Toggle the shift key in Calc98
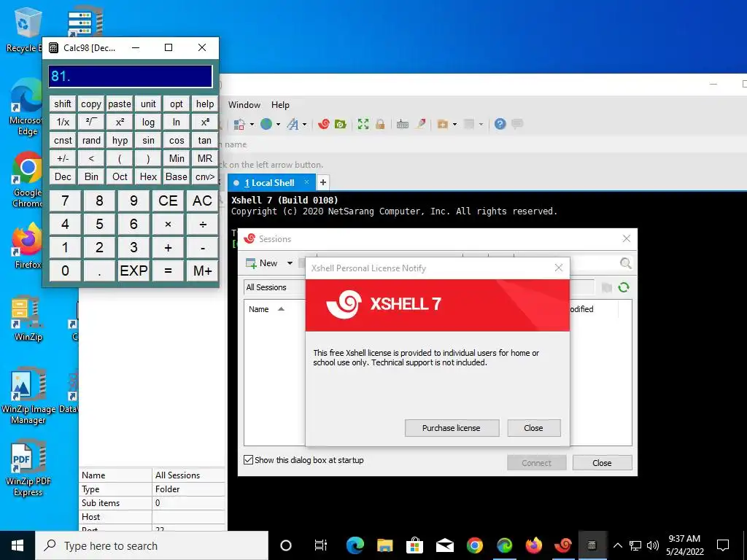Screen dimensions: 747x560 (63, 104)
